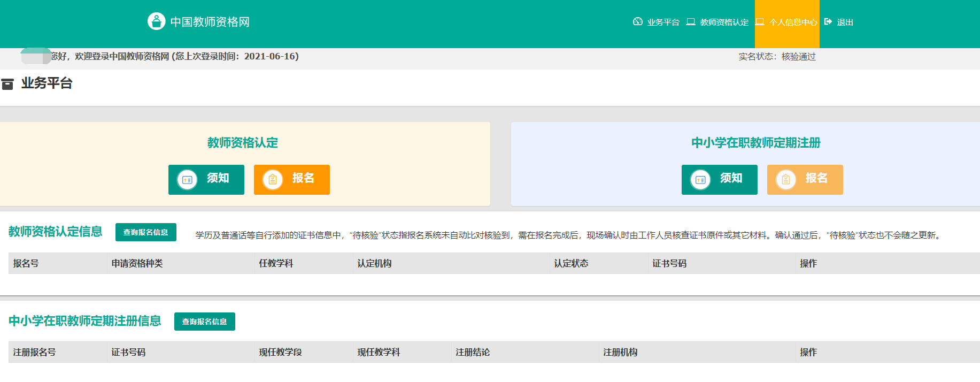Click the 注册结论 column header
This screenshot has width=980, height=382.
click(473, 352)
